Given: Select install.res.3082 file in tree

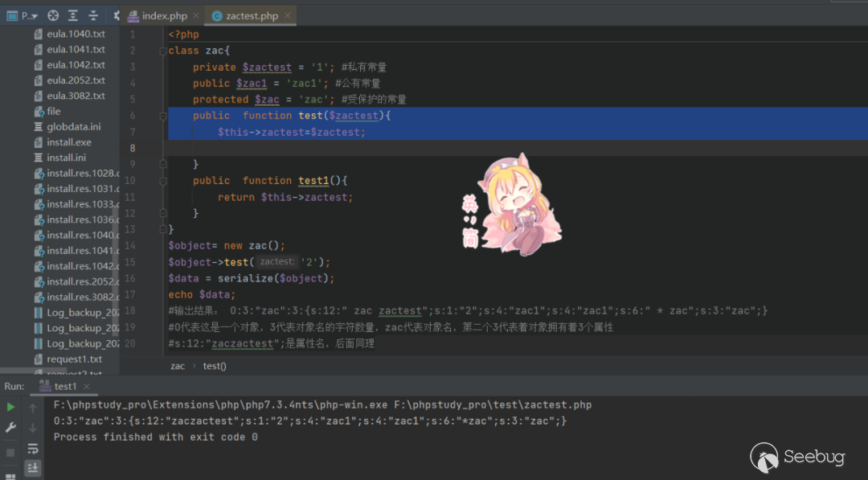Looking at the screenshot, I should 82,297.
